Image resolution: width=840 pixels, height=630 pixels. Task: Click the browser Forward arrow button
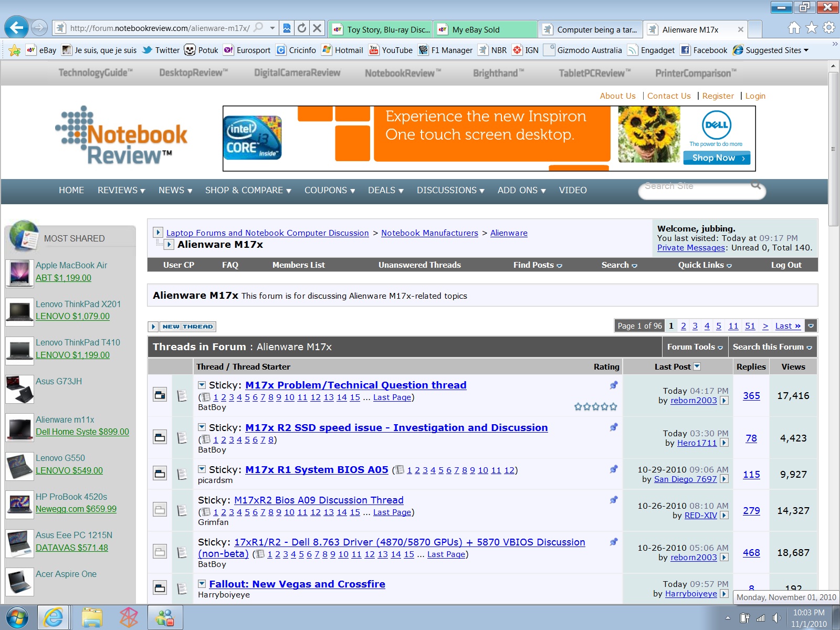point(39,27)
